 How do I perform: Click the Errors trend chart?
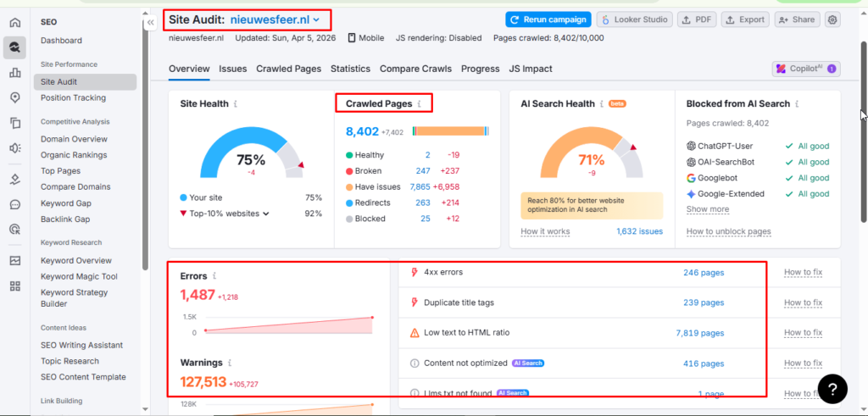click(x=288, y=325)
